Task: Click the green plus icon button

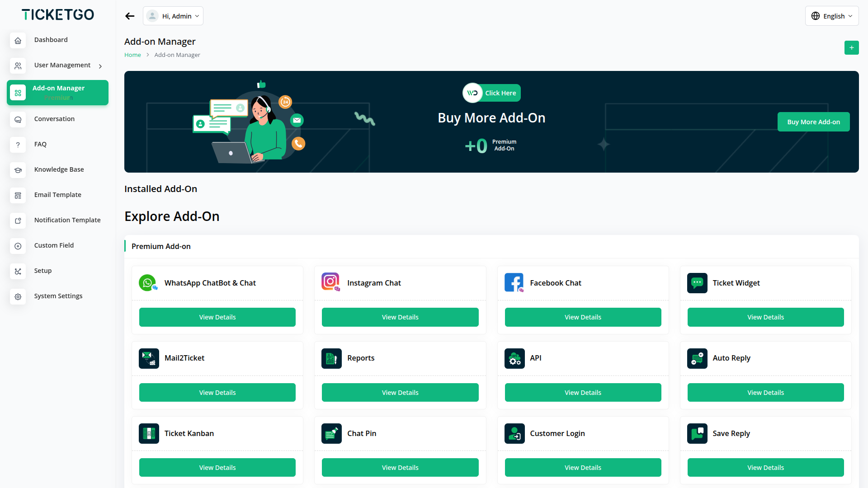Action: point(851,47)
